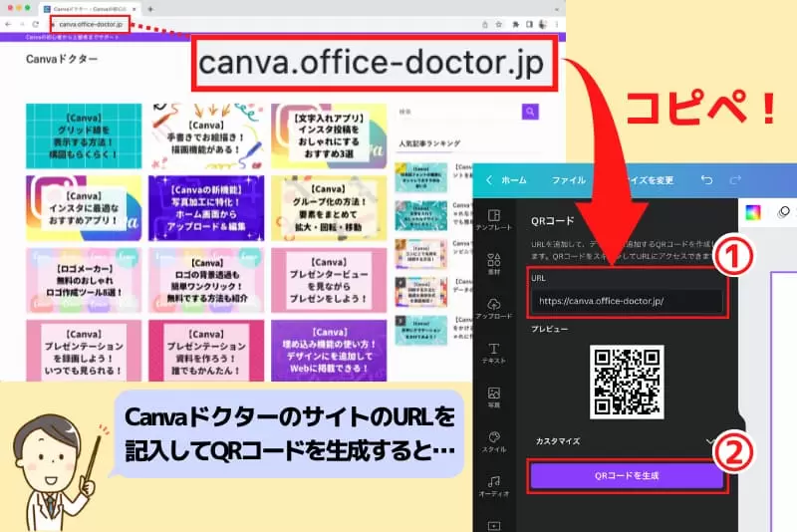Open the インスタに最適なおすすめアプリ article
The width and height of the screenshot is (797, 532).
pyautogui.click(x=84, y=208)
